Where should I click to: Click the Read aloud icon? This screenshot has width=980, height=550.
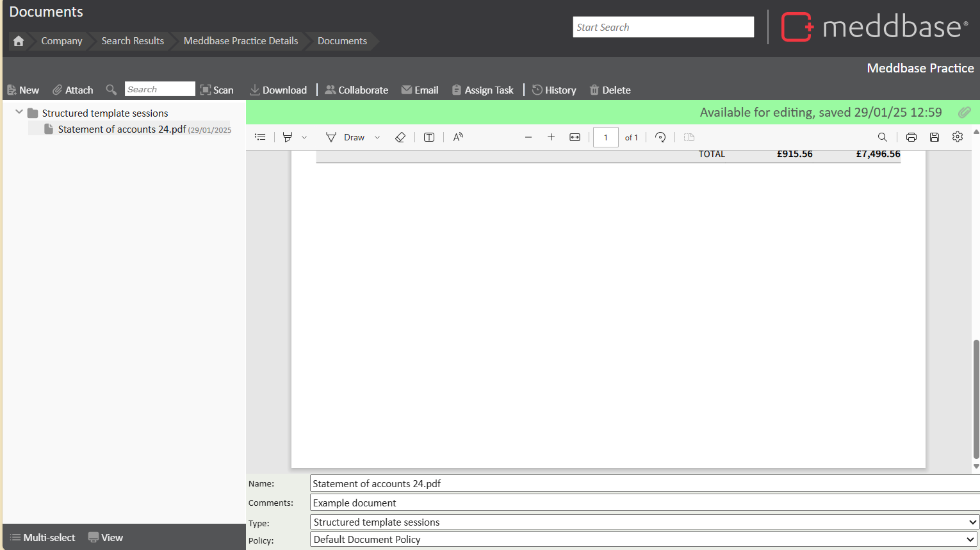click(458, 137)
